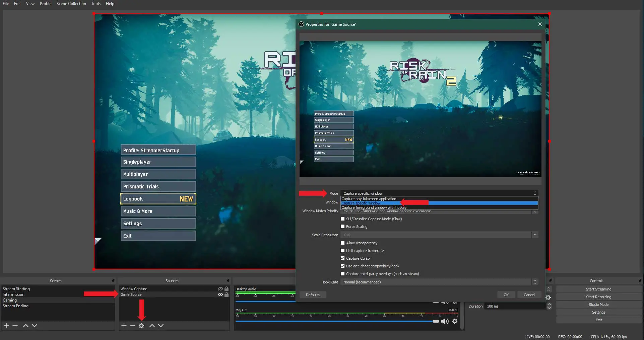Open source properties via the Sources gear icon
Image resolution: width=644 pixels, height=340 pixels.
(x=141, y=326)
